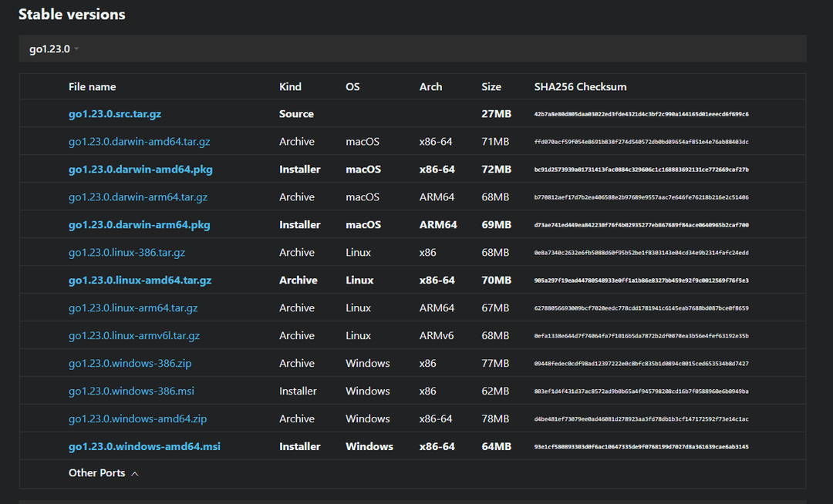The image size is (833, 504).
Task: Download go1.23.0.linux-arm64.tar.gz file
Action: tap(133, 308)
